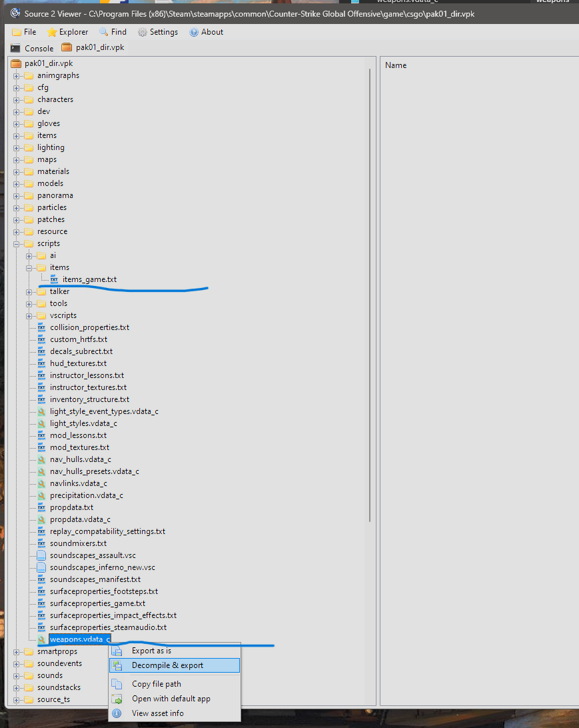
Task: Select Open with default app entry
Action: [x=175, y=699]
